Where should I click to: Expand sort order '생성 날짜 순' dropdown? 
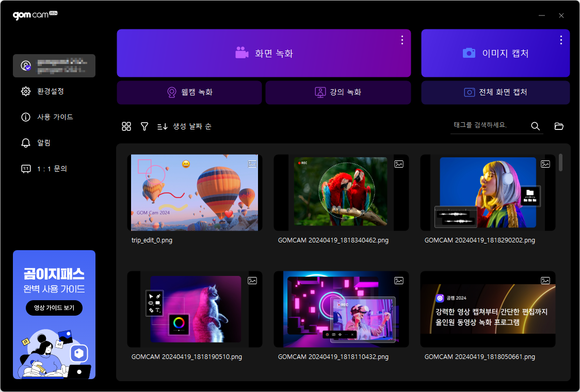[x=185, y=126]
